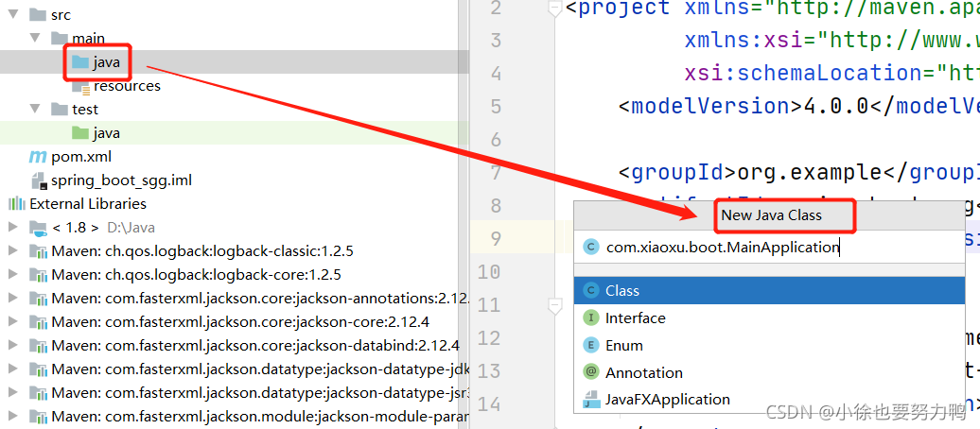Click the logback-classic Maven library icon
Image resolution: width=980 pixels, height=429 pixels.
pos(38,251)
